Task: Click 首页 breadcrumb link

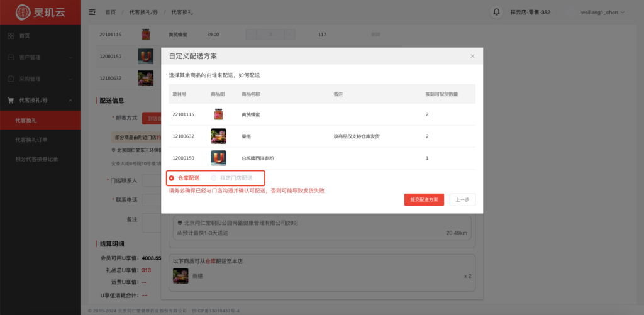Action: click(x=110, y=13)
